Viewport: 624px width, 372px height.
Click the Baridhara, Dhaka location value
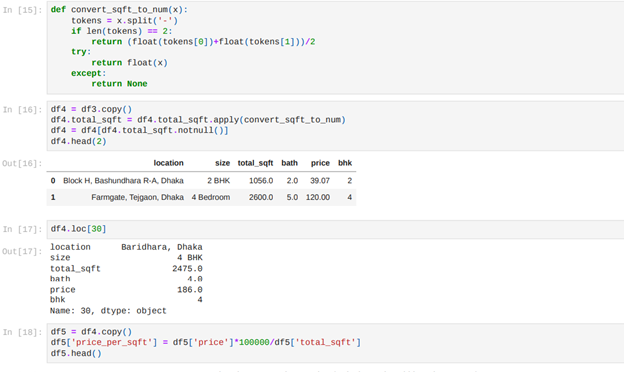(x=162, y=247)
